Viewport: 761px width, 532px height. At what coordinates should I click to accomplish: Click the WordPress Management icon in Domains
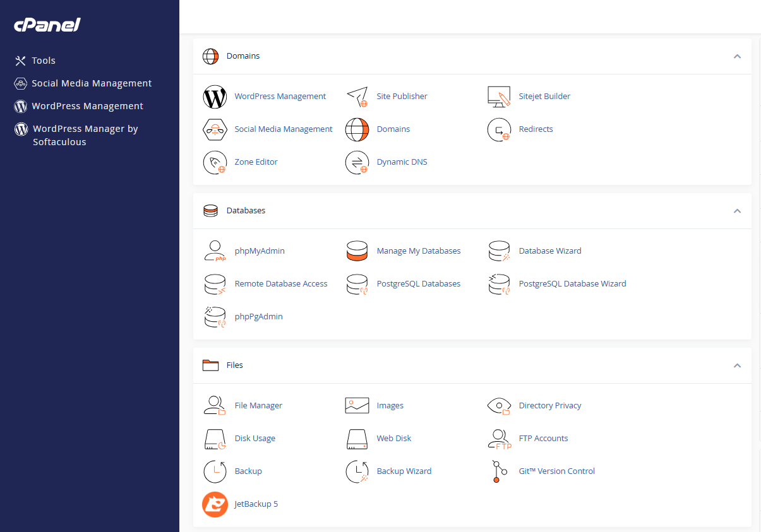215,97
